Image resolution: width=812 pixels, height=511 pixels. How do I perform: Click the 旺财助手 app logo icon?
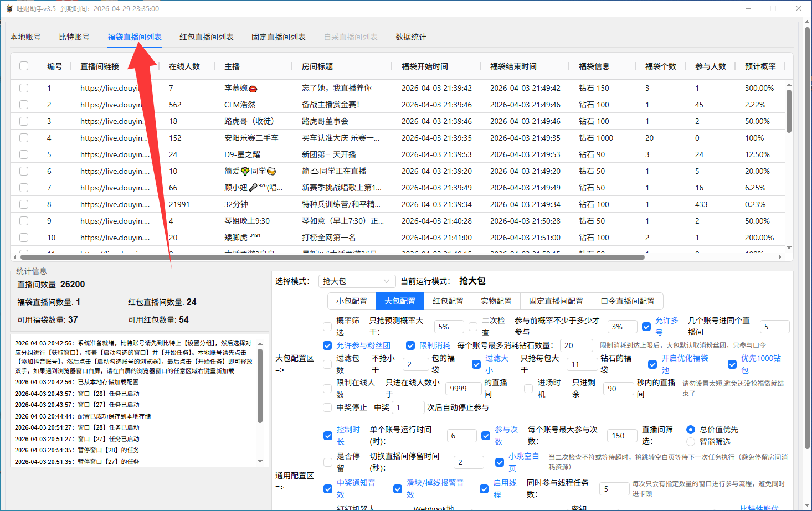click(x=8, y=8)
